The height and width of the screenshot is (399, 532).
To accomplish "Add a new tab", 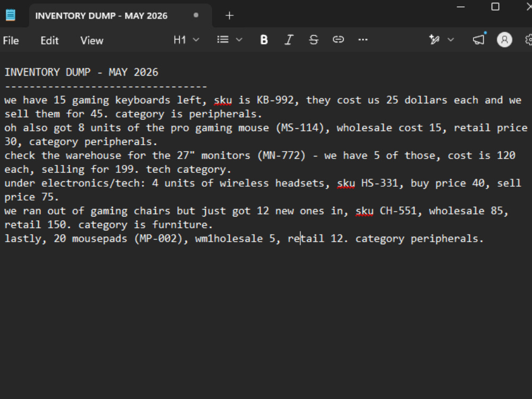I will [x=229, y=15].
